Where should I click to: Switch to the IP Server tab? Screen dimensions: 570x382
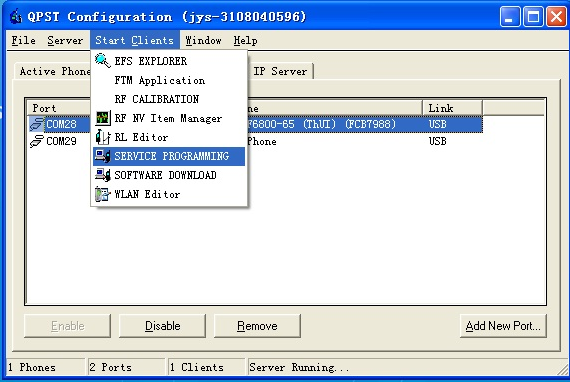[280, 71]
